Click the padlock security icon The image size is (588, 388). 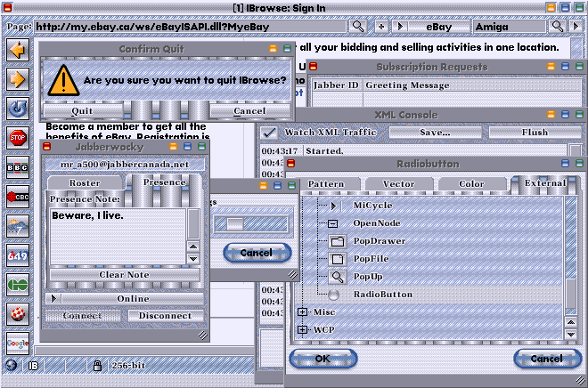(x=97, y=366)
